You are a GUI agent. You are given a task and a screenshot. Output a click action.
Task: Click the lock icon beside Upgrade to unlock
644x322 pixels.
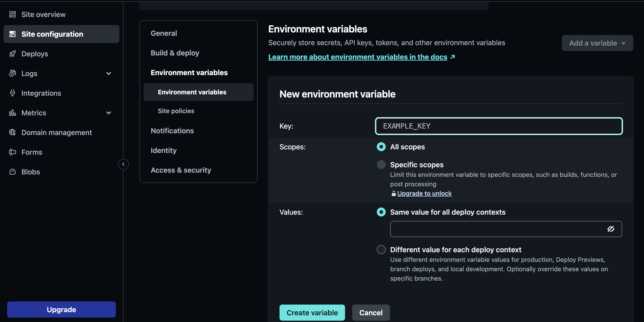pos(394,193)
